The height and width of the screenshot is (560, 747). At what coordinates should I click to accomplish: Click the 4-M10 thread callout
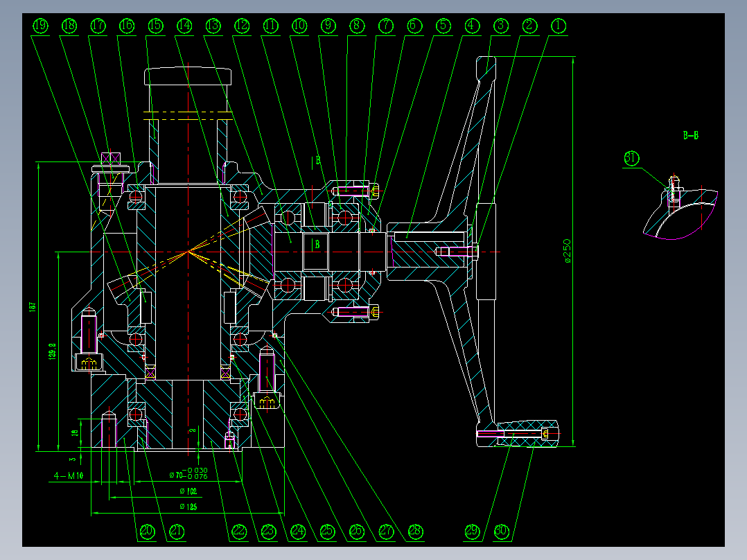69,475
